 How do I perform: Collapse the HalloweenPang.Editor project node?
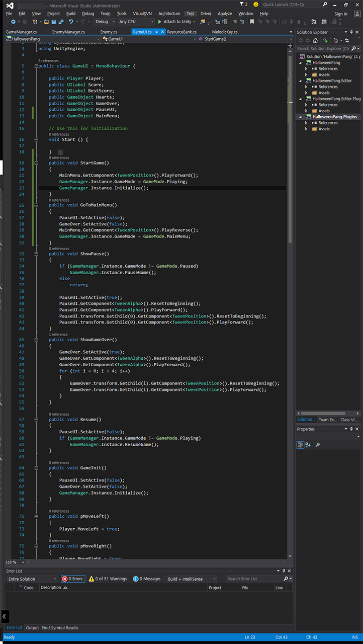[300, 80]
